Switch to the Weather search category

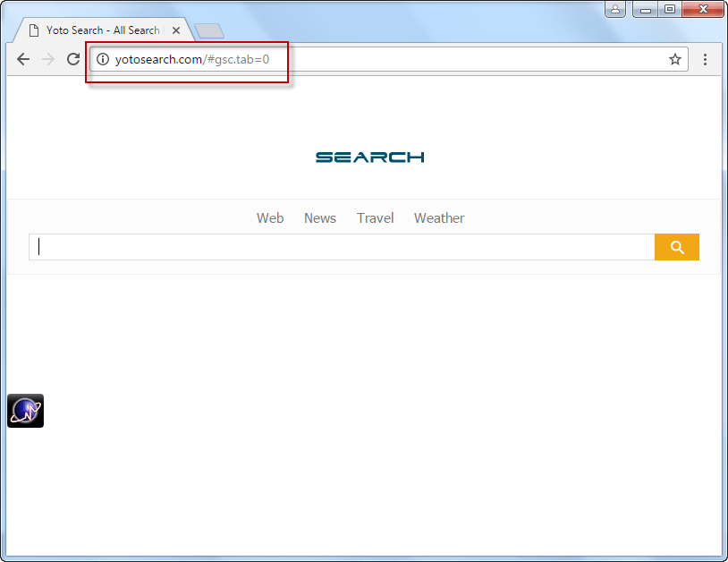[x=439, y=217]
